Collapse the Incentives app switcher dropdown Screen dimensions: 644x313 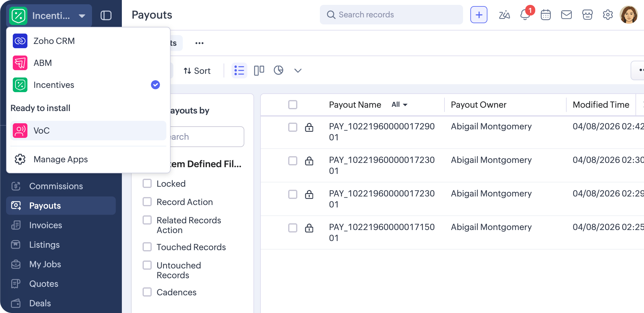[x=82, y=16]
